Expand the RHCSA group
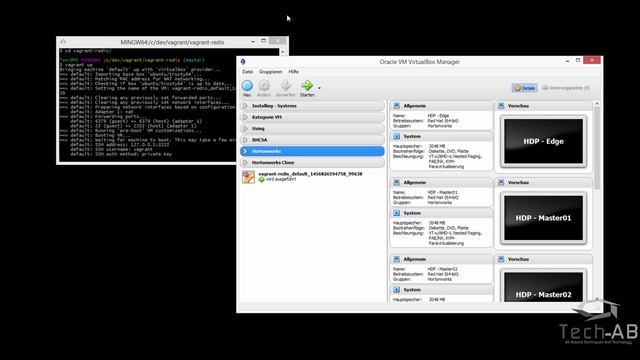This screenshot has height=360, width=640. point(312,140)
